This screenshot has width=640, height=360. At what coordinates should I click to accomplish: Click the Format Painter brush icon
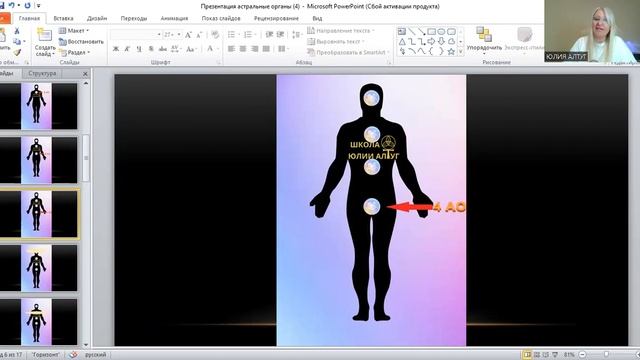click(17, 52)
